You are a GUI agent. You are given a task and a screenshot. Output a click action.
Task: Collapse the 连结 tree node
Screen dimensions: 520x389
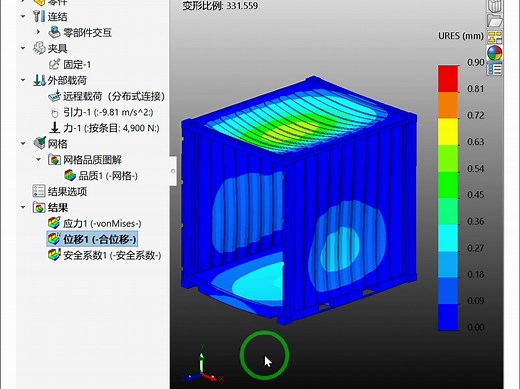point(23,16)
